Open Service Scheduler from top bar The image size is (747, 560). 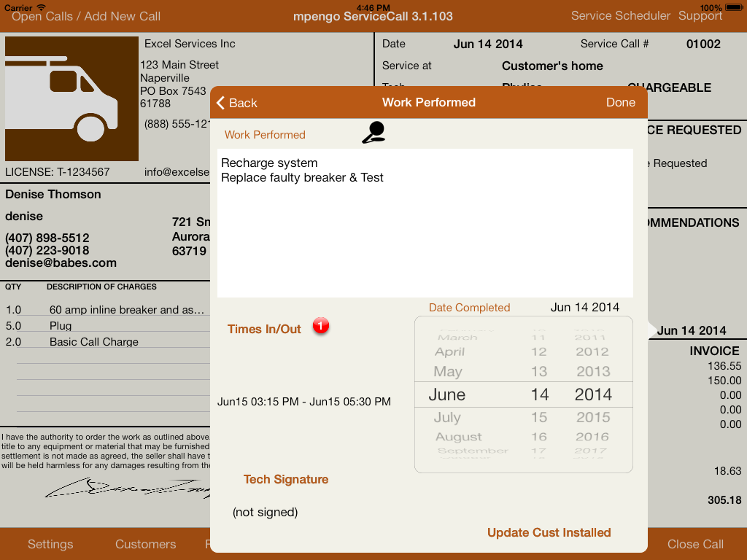coord(620,16)
